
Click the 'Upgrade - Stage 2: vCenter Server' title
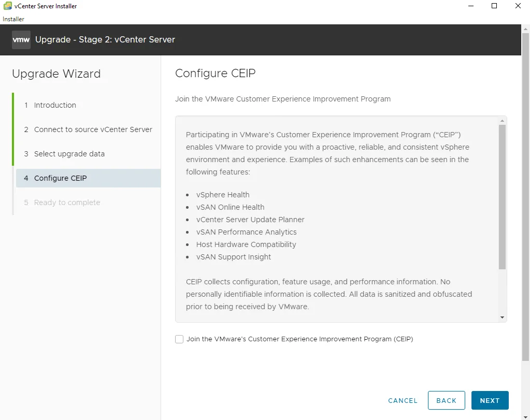click(x=105, y=39)
